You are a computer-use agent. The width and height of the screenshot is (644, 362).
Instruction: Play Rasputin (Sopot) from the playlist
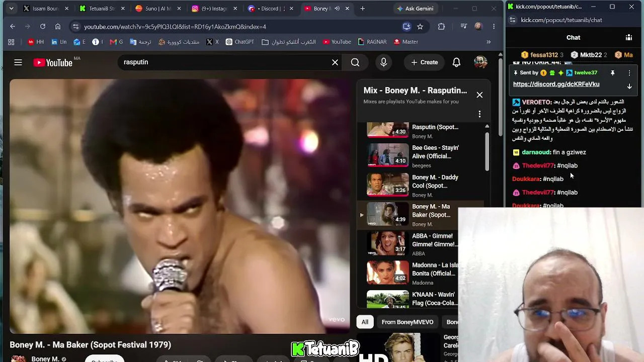413,132
